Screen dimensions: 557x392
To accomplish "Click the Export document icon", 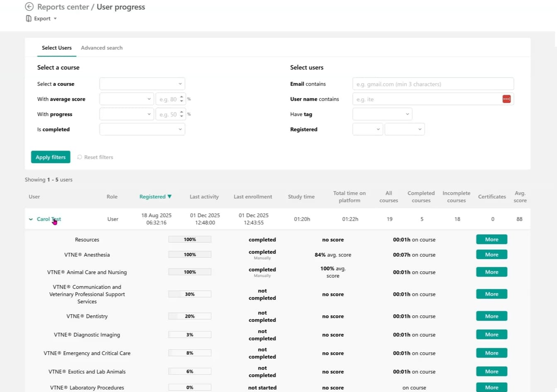I will (28, 18).
